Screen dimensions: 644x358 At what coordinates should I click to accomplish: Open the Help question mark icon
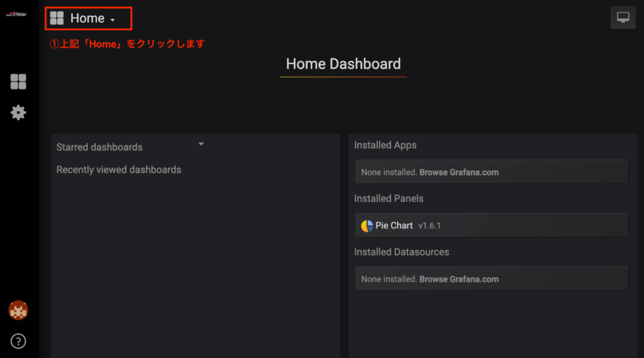(18, 341)
